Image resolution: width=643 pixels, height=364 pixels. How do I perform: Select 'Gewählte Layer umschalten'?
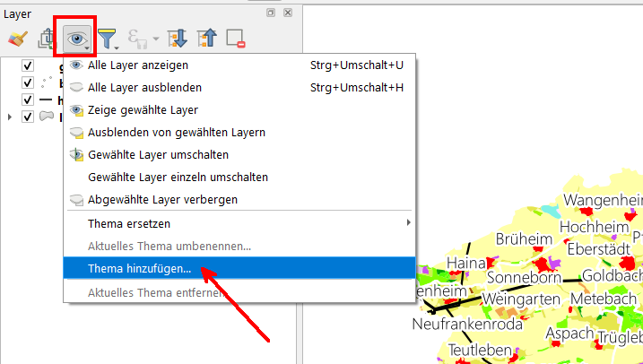tap(239, 155)
